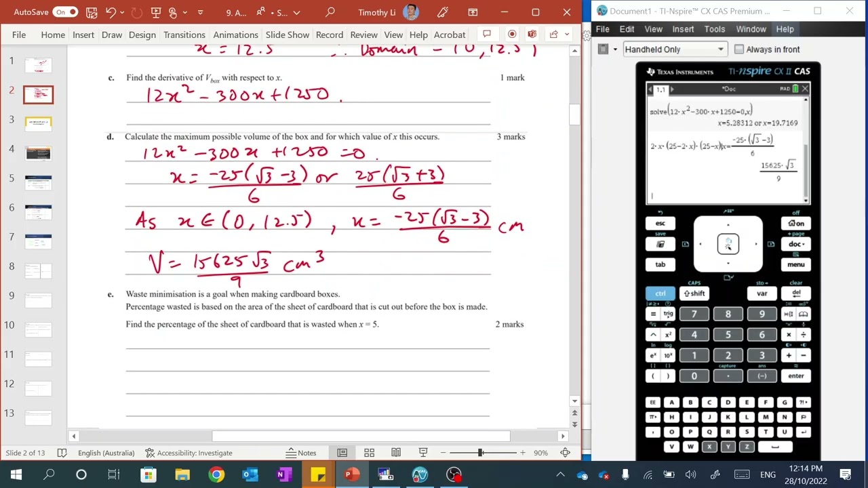Show hidden icons chevron in system tray
This screenshot has width=868, height=488.
[x=561, y=474]
